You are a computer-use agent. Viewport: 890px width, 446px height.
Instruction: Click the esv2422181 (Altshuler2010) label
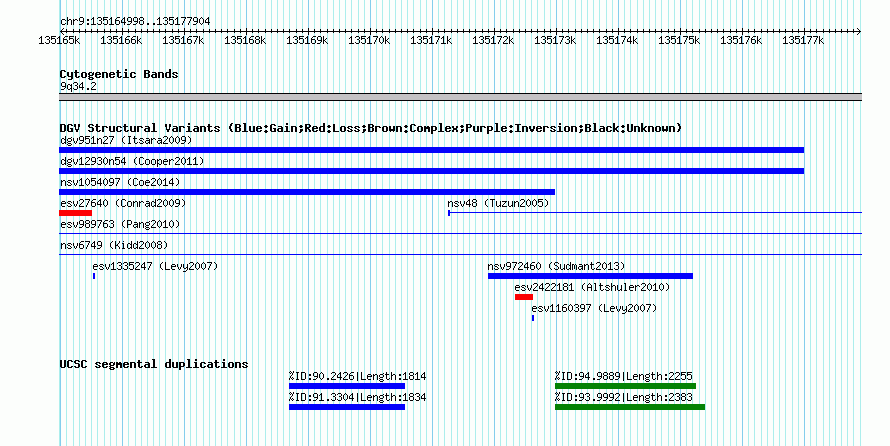click(593, 287)
